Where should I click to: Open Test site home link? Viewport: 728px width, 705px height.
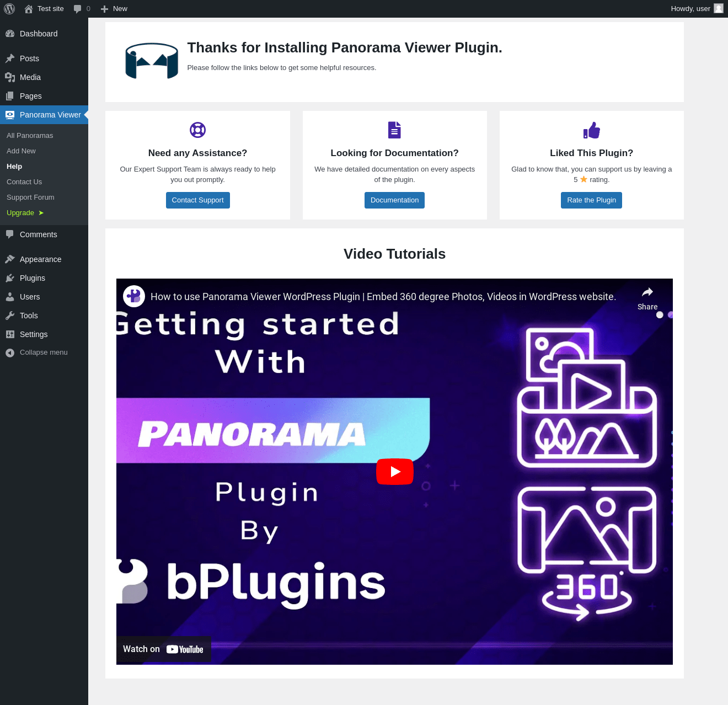click(44, 9)
